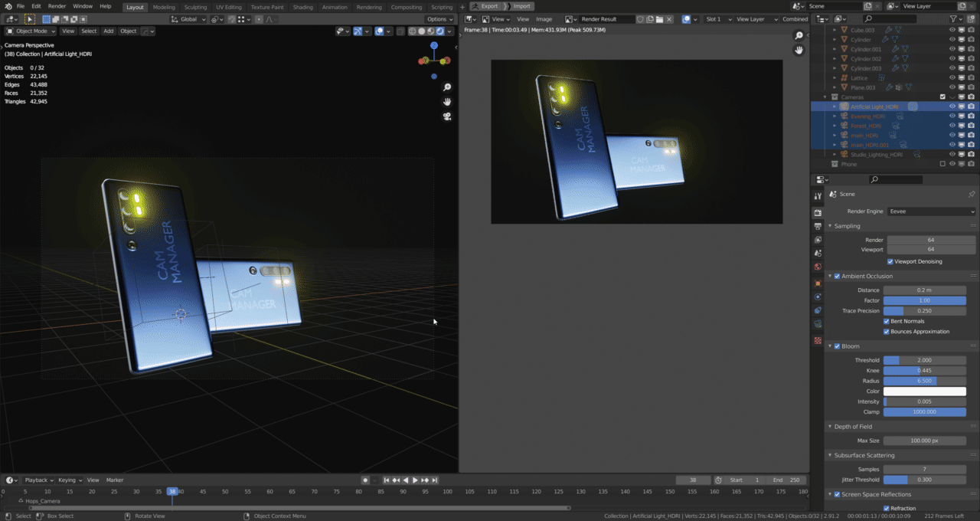Click the Bloom Color swatch
The width and height of the screenshot is (980, 521).
924,392
